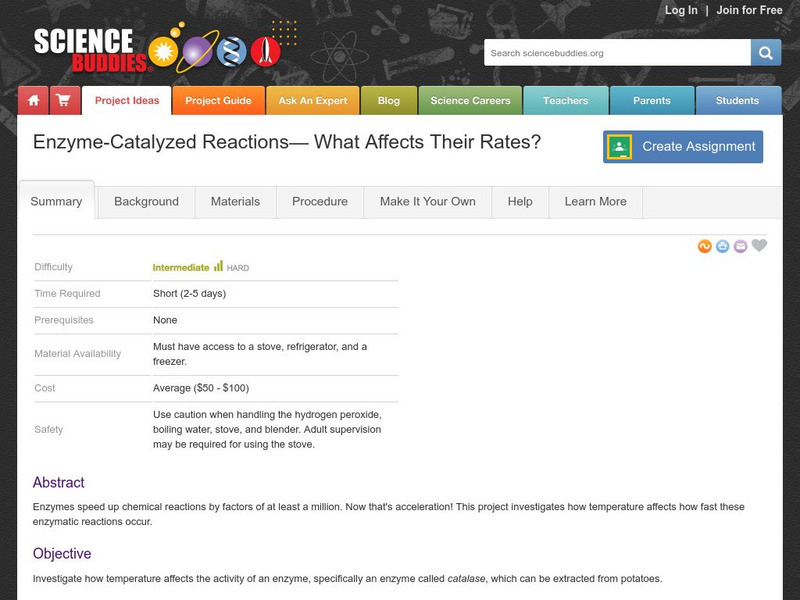
Task: Click the Log In link
Action: coord(681,10)
